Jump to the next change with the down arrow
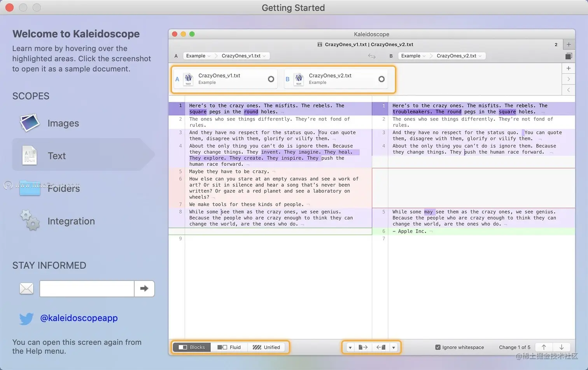588x370 pixels. (x=562, y=347)
